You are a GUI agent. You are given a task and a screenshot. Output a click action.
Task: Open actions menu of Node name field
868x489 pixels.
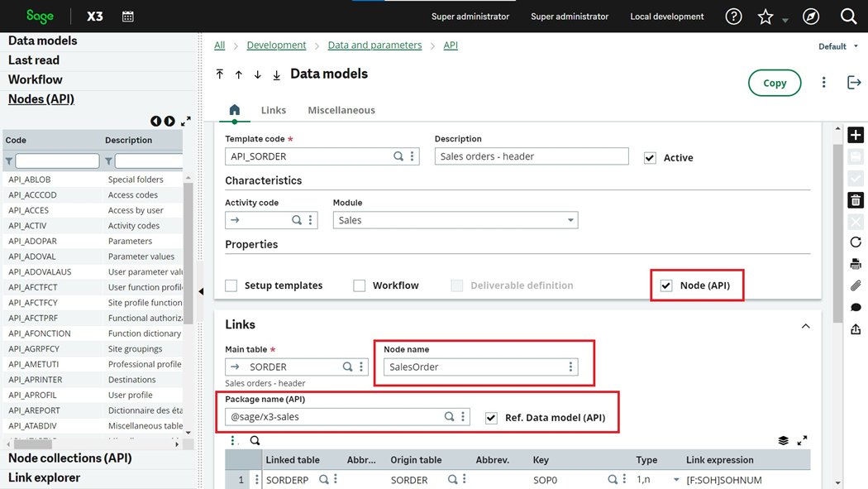tap(570, 367)
